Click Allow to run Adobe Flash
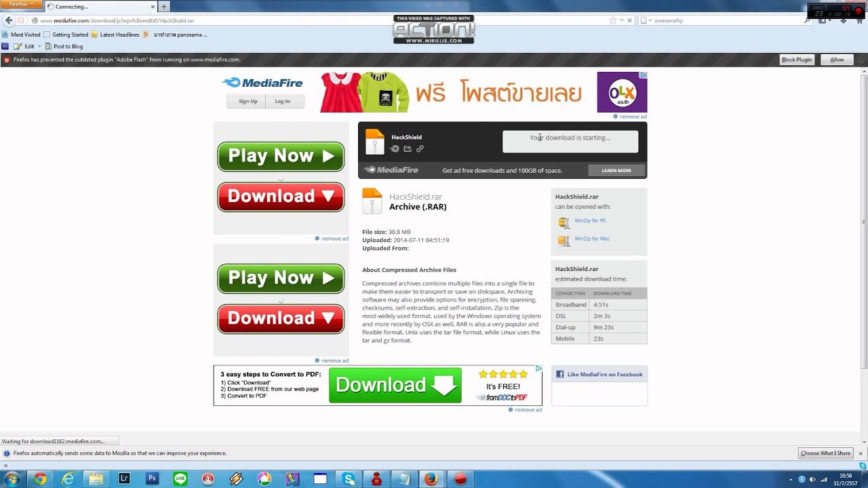This screenshot has height=488, width=868. point(837,60)
